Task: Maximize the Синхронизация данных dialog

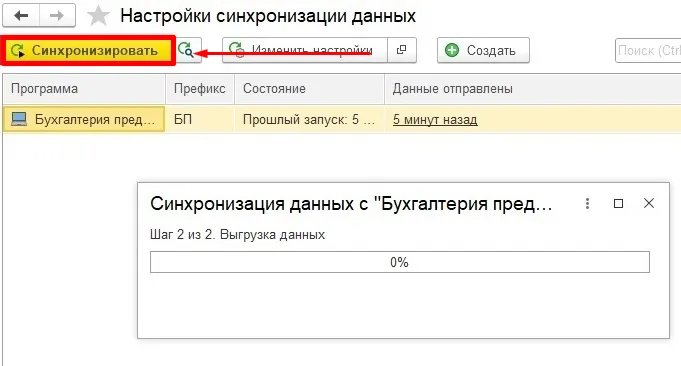Action: pyautogui.click(x=618, y=203)
